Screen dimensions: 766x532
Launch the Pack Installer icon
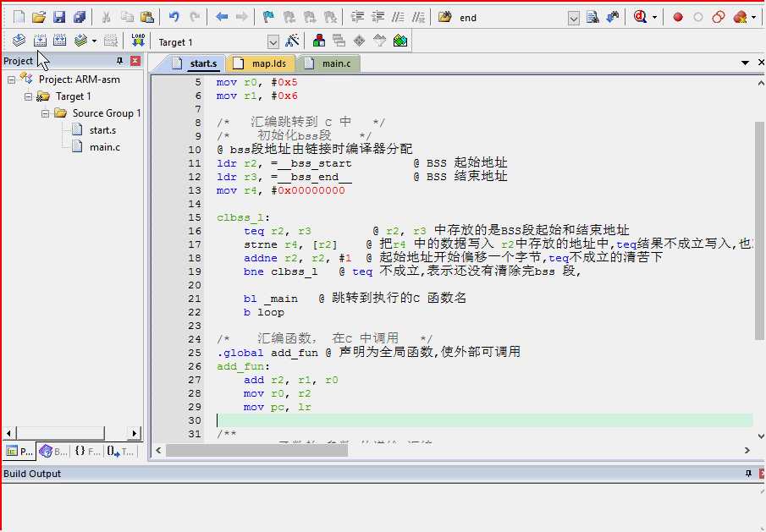[400, 41]
